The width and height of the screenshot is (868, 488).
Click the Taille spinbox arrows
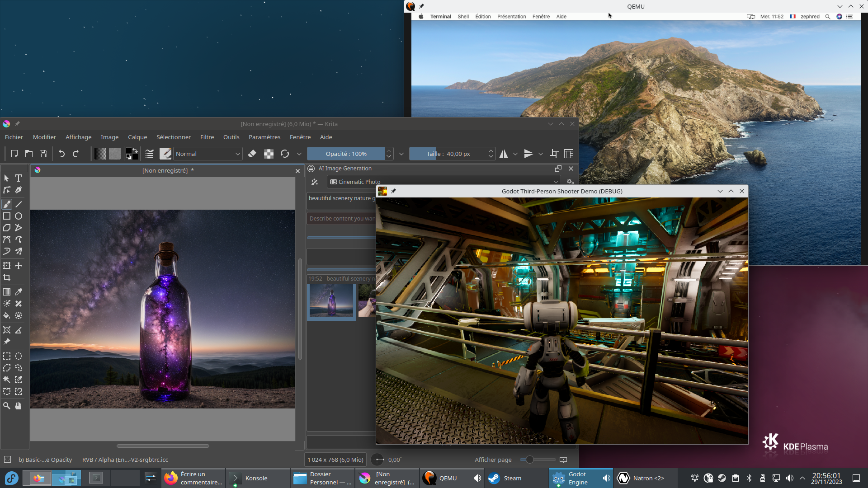(x=491, y=154)
